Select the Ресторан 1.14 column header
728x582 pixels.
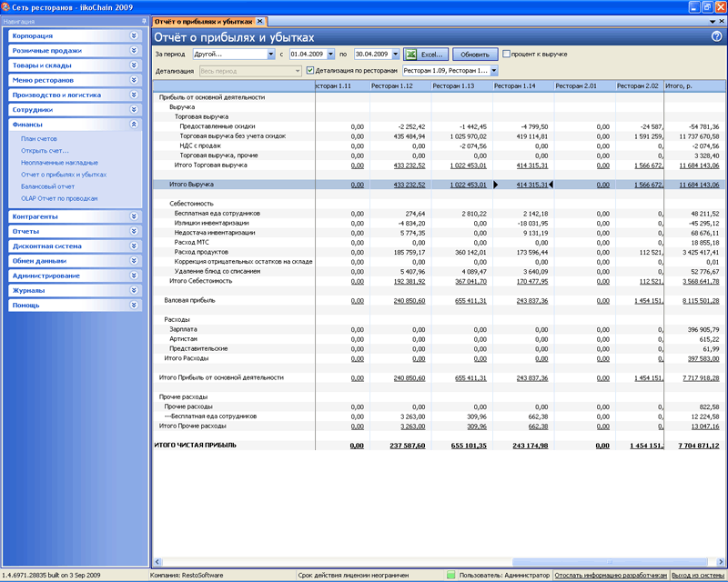pos(523,85)
